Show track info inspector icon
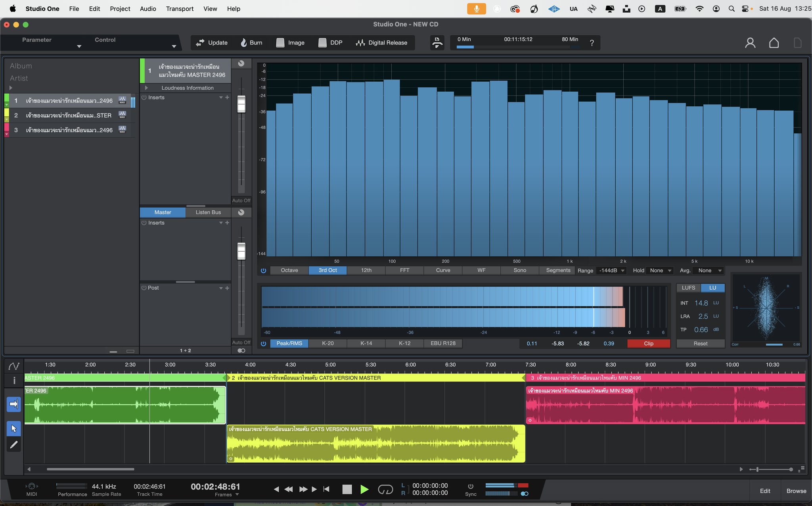The width and height of the screenshot is (812, 506). (x=14, y=381)
